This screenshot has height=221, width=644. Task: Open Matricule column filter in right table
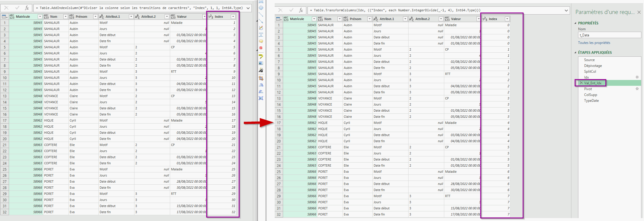[314, 19]
